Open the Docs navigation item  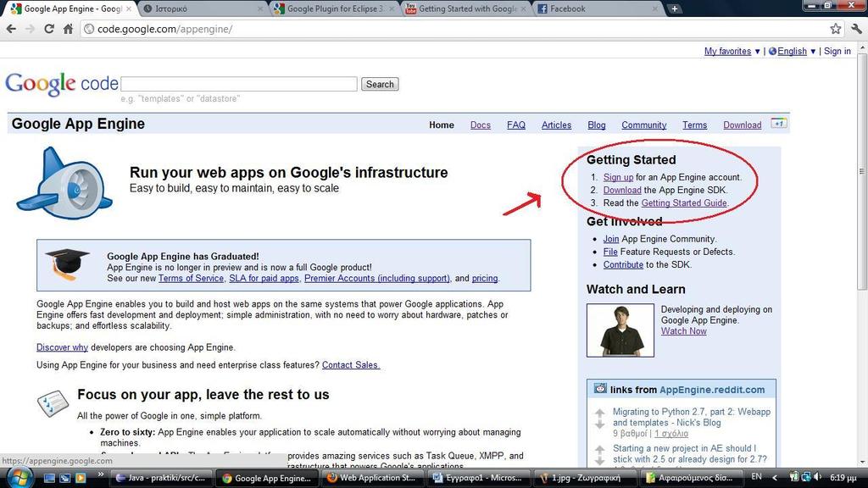[481, 125]
